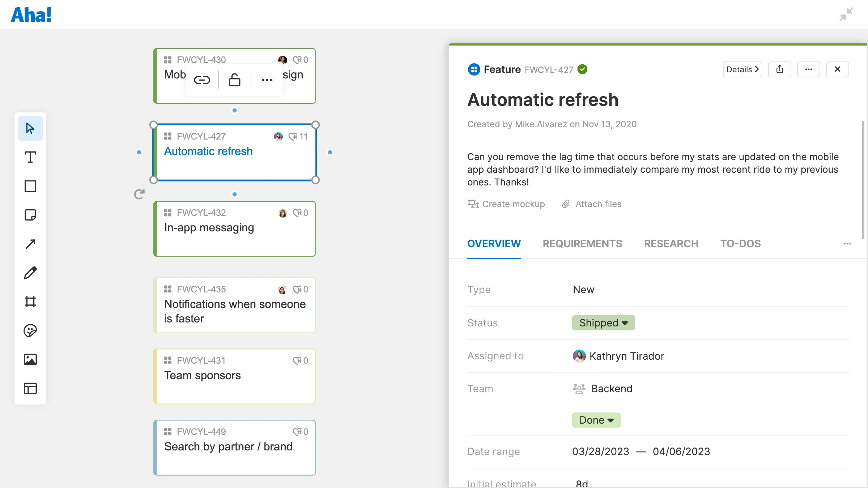Select the Text tool in the whiteboard toolbar
This screenshot has height=488, width=868.
pyautogui.click(x=30, y=157)
